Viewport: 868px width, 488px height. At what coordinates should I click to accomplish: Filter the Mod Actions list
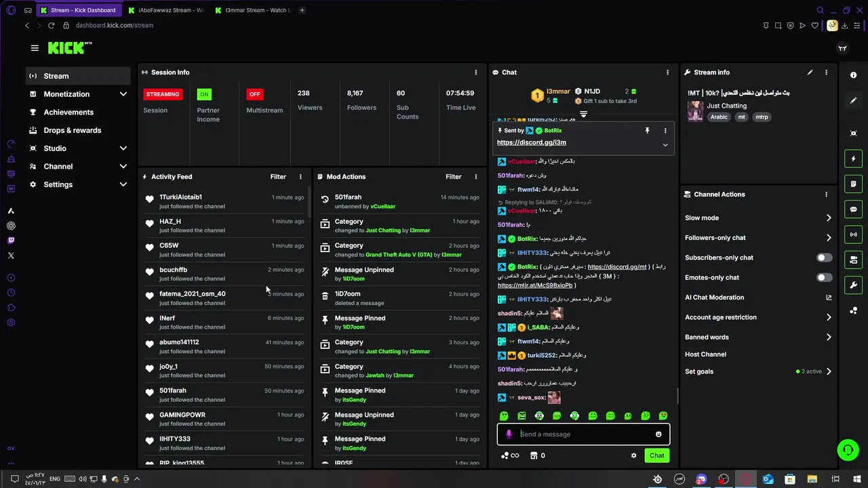(454, 177)
